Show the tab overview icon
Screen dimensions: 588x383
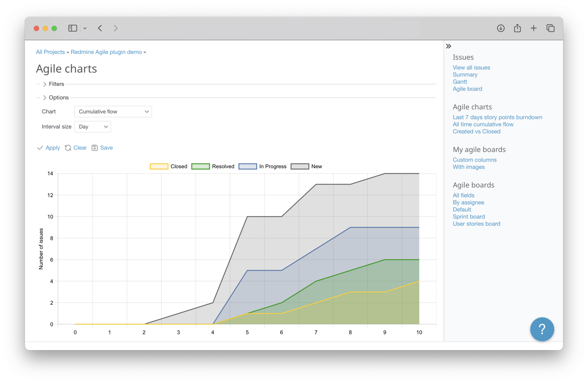click(x=550, y=28)
